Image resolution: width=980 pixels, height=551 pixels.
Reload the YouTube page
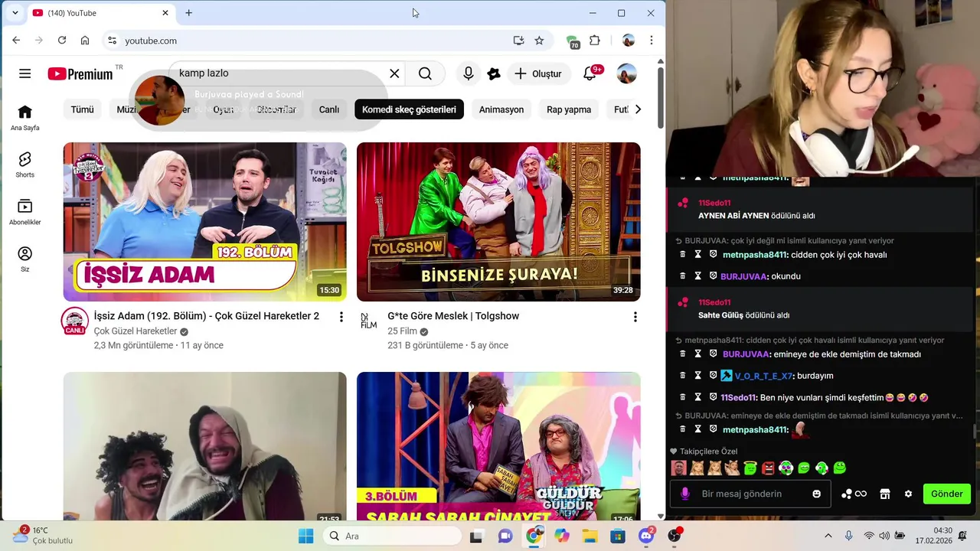pyautogui.click(x=62, y=41)
